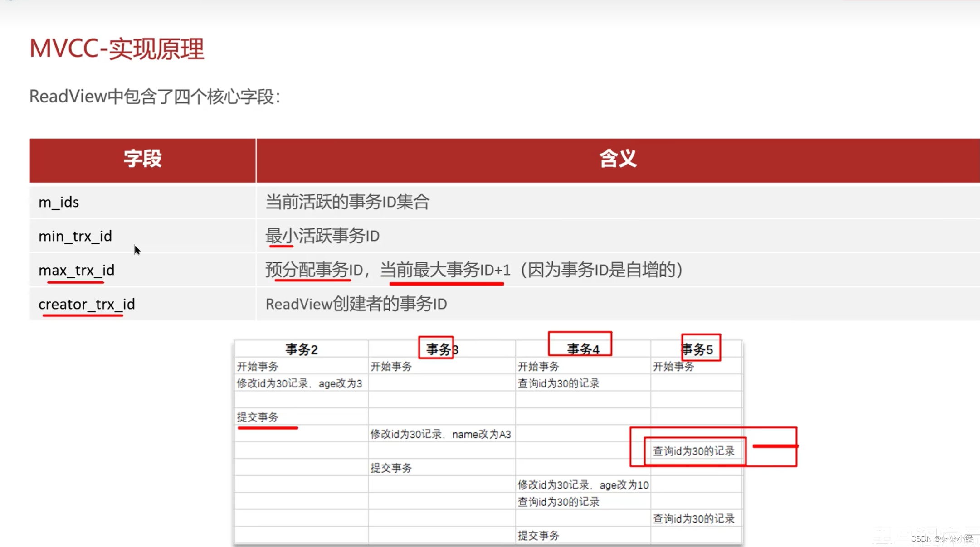Click the 事务2 column heading
The width and height of the screenshot is (980, 547).
(x=302, y=349)
